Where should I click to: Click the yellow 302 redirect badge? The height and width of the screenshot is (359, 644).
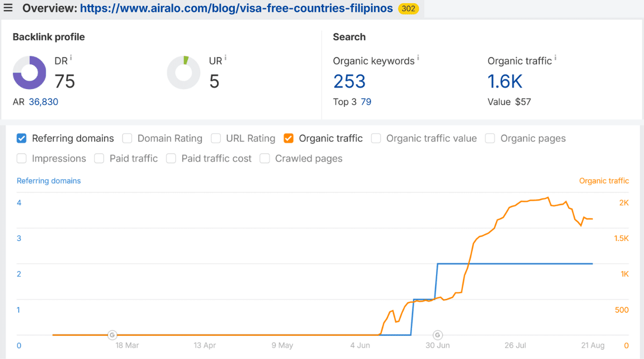click(x=408, y=9)
